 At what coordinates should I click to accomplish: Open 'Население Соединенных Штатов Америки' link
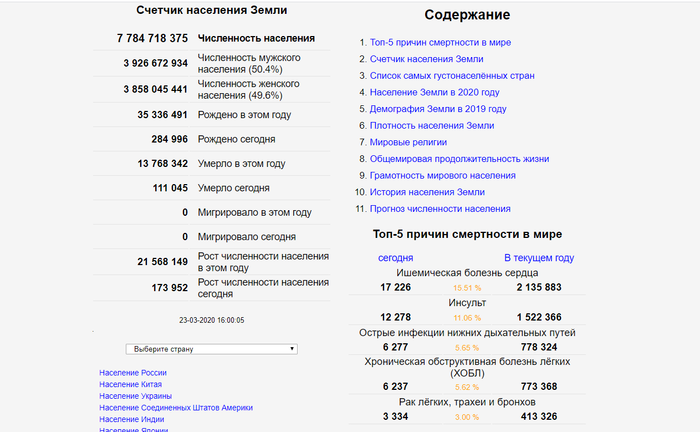click(176, 407)
